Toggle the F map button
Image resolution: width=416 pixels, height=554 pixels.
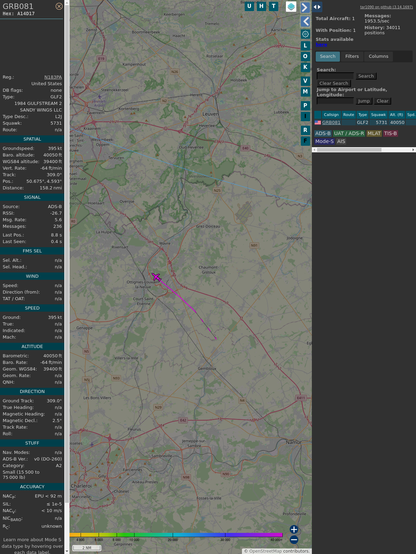click(305, 141)
